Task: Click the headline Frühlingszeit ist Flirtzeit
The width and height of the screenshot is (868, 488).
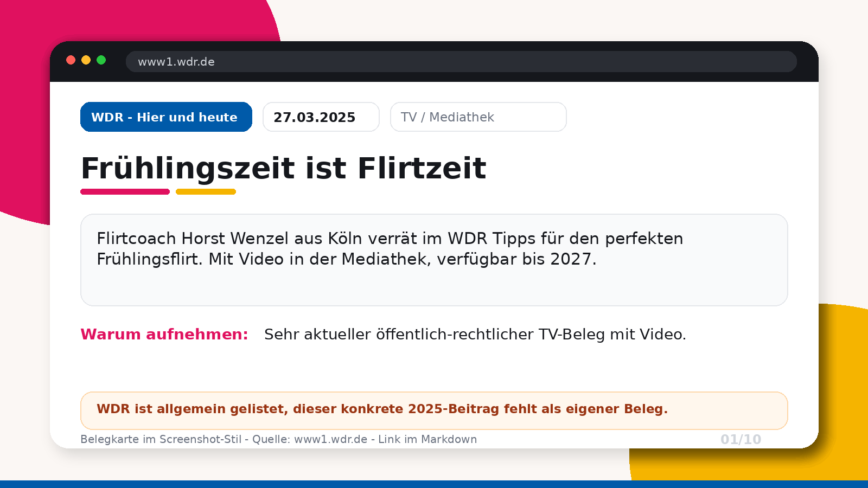Action: coord(283,168)
